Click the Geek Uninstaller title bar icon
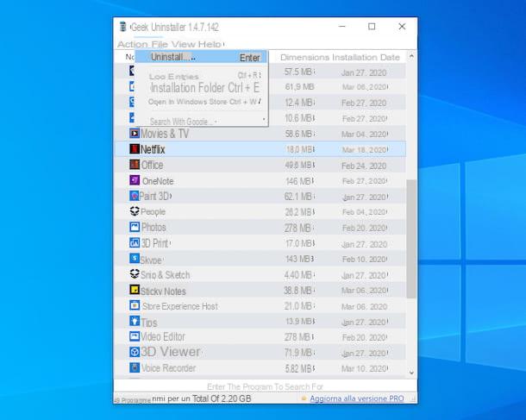The height and width of the screenshot is (420, 526). coord(123,27)
